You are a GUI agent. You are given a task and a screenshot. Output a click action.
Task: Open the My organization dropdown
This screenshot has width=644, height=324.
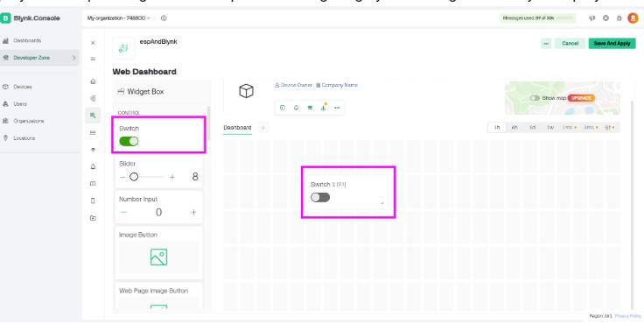pos(118,18)
